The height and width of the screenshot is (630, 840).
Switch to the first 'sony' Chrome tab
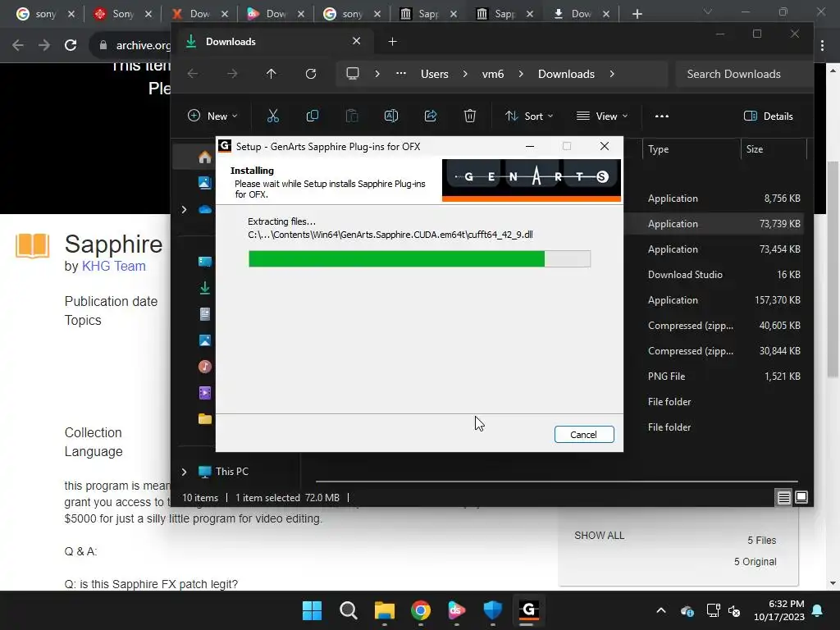[x=46, y=14]
